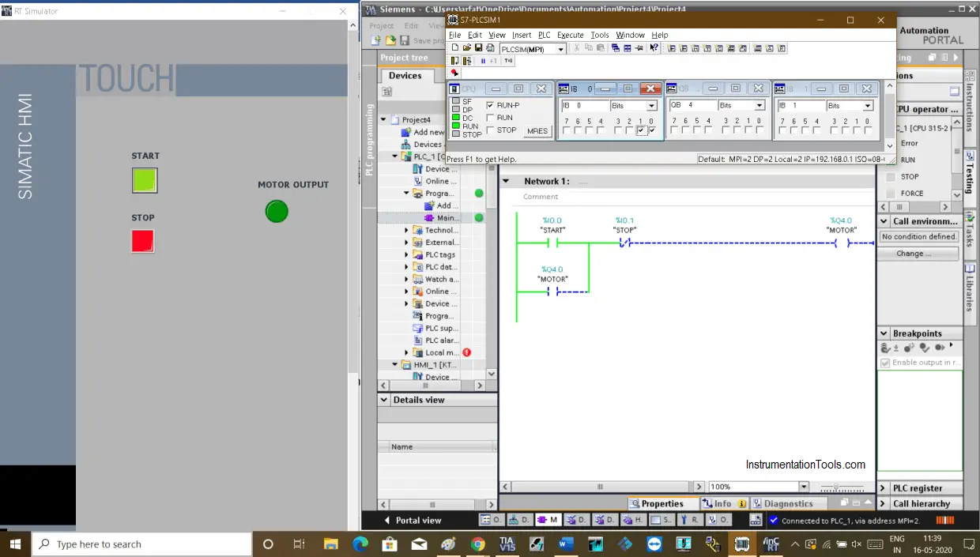Open the Microsoft Edge taskbar icon
980x557 pixels.
(360, 544)
